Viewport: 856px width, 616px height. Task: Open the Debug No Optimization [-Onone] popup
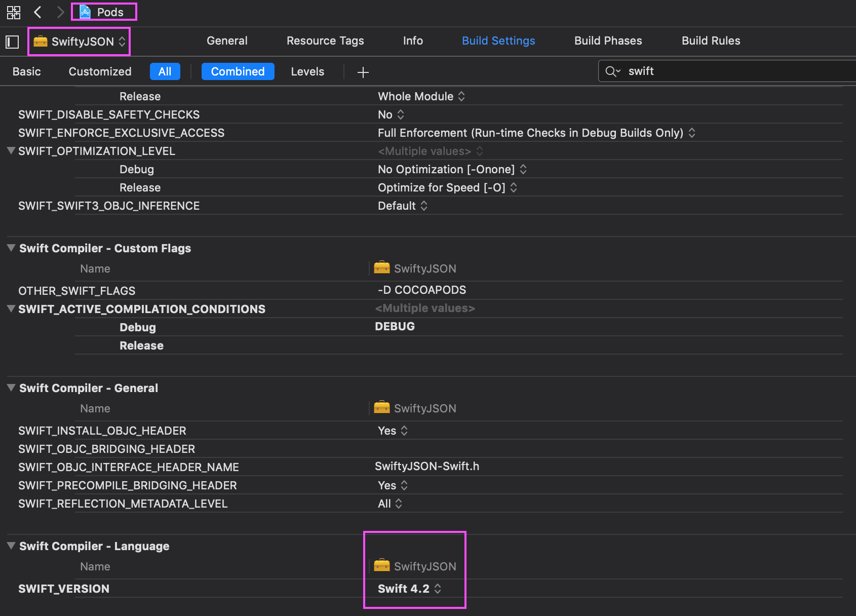click(452, 169)
